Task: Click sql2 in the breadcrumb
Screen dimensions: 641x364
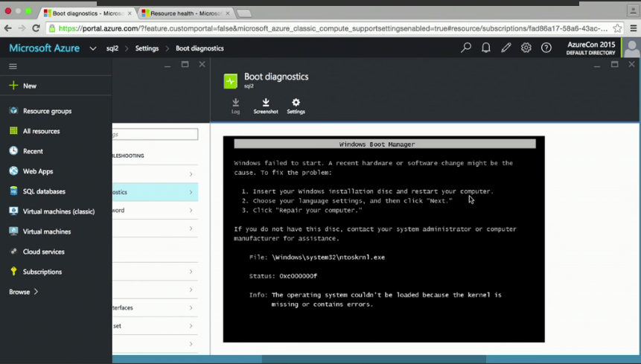Action: (x=112, y=48)
